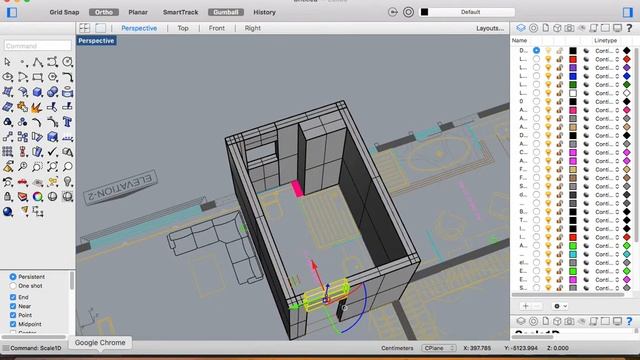Toggle Planar mode

point(138,12)
